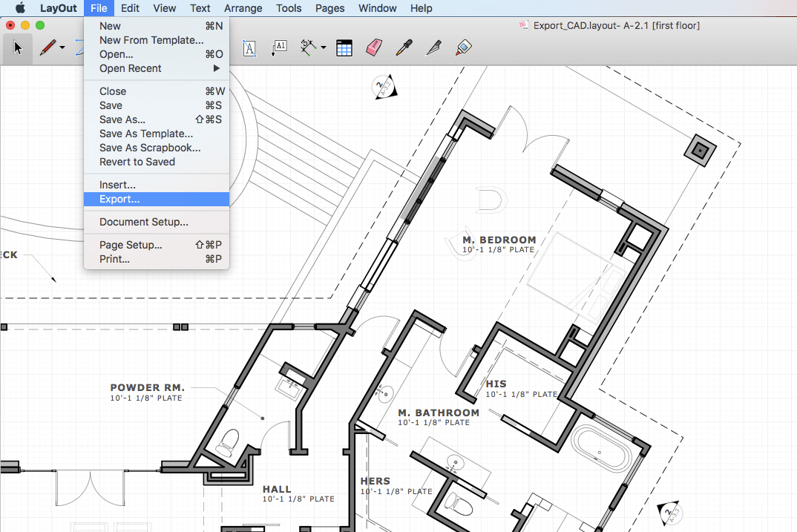797x532 pixels.
Task: Choose New from File menu
Action: click(157, 26)
